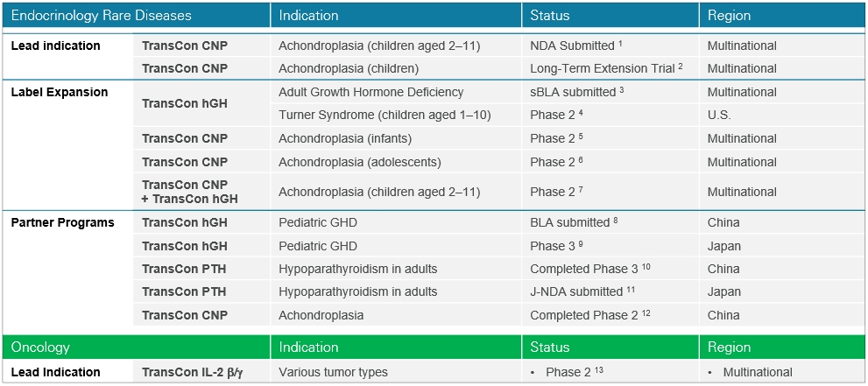Select BLA submitted status for China
This screenshot has height=386, width=868.
point(575,222)
